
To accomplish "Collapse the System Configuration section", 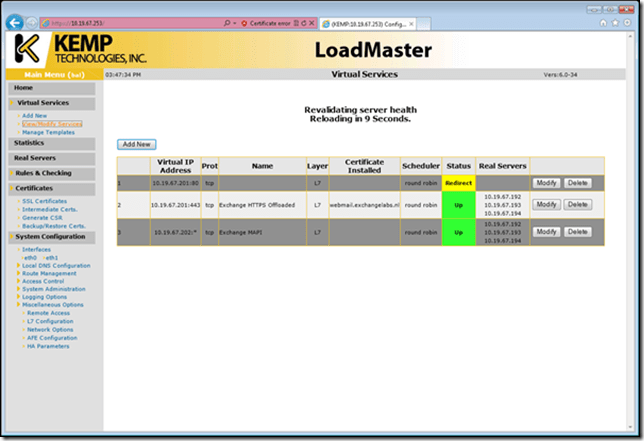I will pyautogui.click(x=49, y=236).
